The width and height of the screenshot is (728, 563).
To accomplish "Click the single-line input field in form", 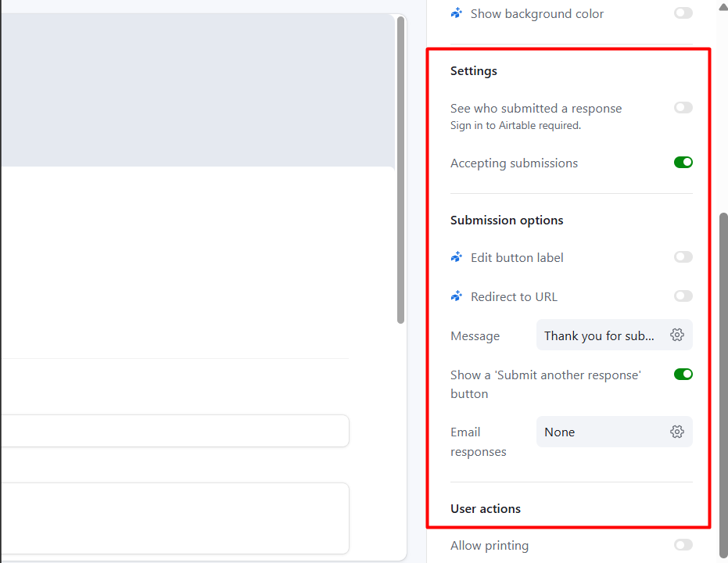I will [174, 431].
